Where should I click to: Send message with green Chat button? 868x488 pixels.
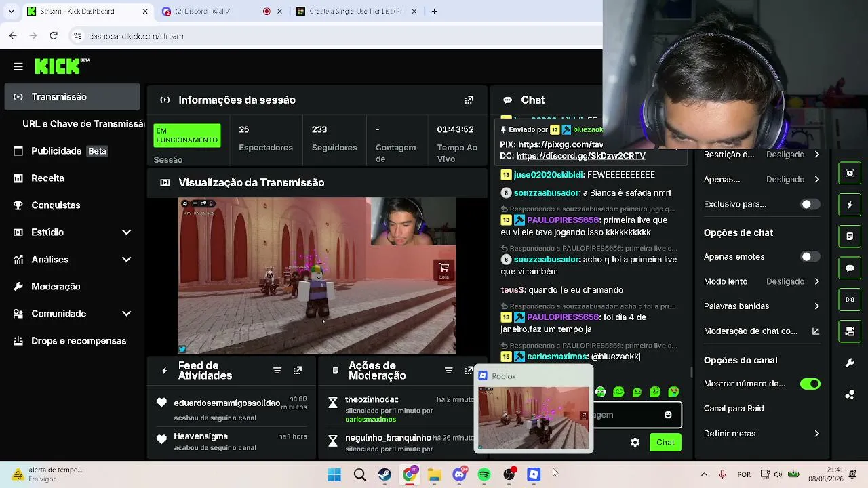pos(665,443)
